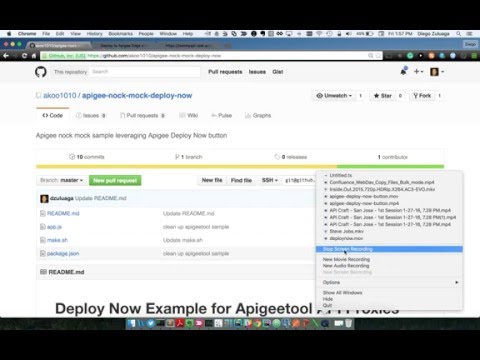Choose Quit from the context menu
Image resolution: width=480 pixels, height=360 pixels.
pos(327,305)
